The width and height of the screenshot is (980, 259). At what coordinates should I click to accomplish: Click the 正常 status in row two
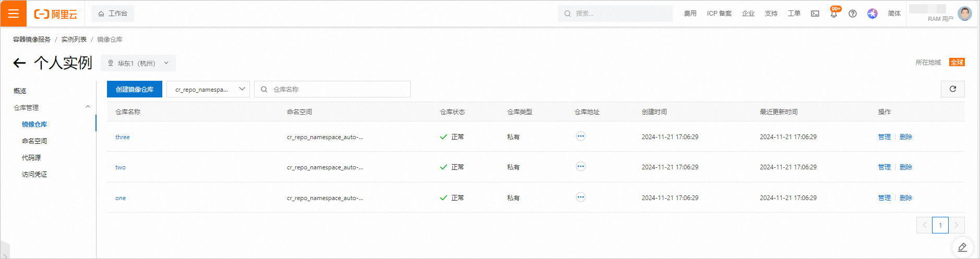[x=452, y=167]
